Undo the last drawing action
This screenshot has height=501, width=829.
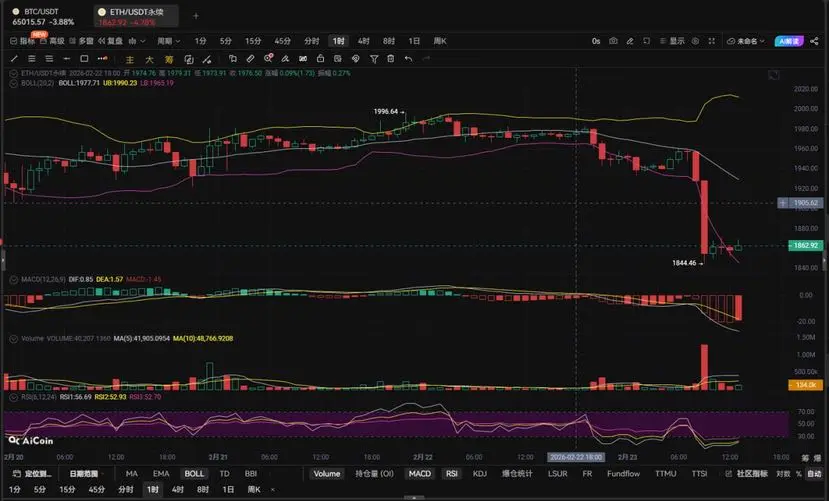408,59
